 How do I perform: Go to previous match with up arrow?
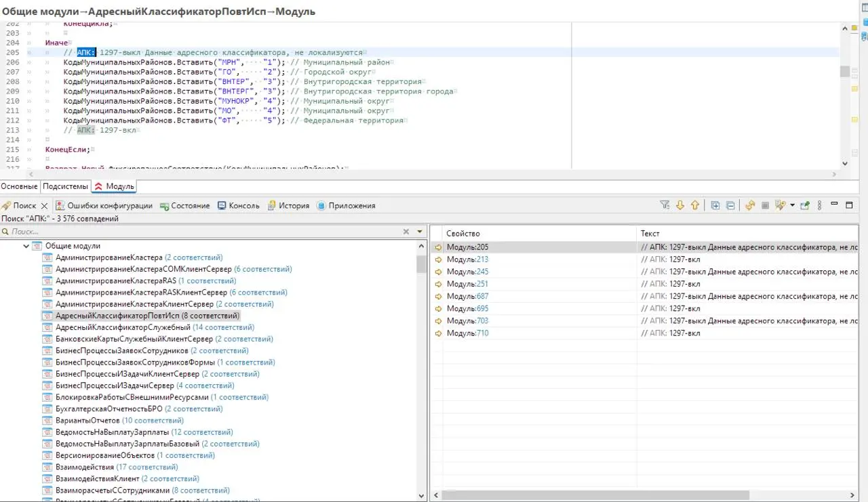click(x=695, y=205)
